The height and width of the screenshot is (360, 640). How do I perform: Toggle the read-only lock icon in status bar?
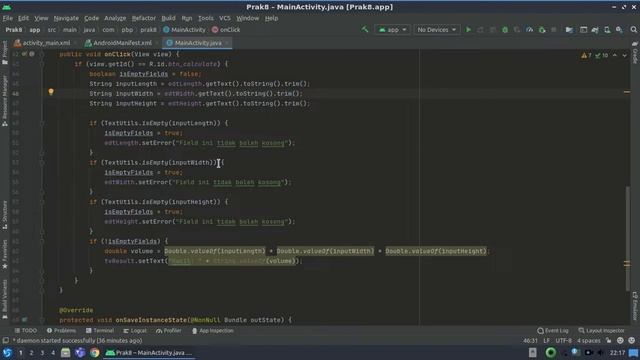click(x=609, y=340)
